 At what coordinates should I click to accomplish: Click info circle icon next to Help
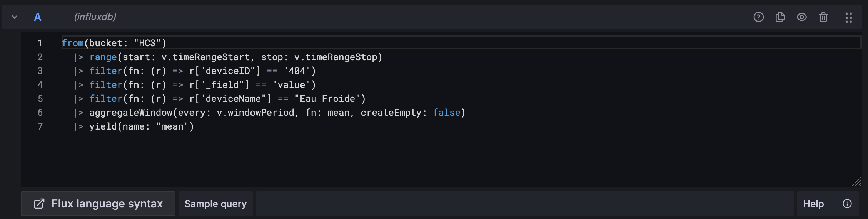(x=847, y=204)
